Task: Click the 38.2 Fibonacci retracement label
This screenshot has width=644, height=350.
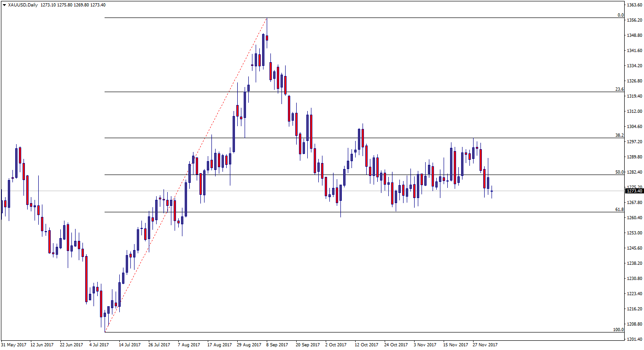Action: pyautogui.click(x=619, y=135)
